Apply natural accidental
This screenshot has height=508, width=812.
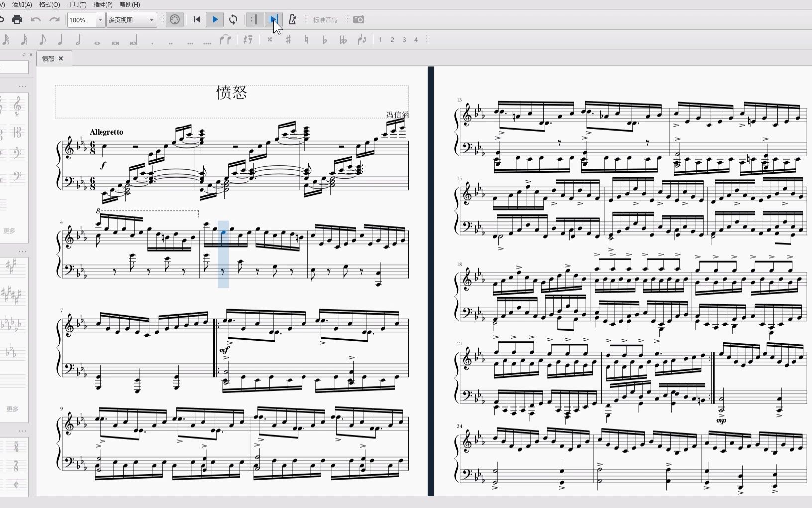pyautogui.click(x=306, y=40)
